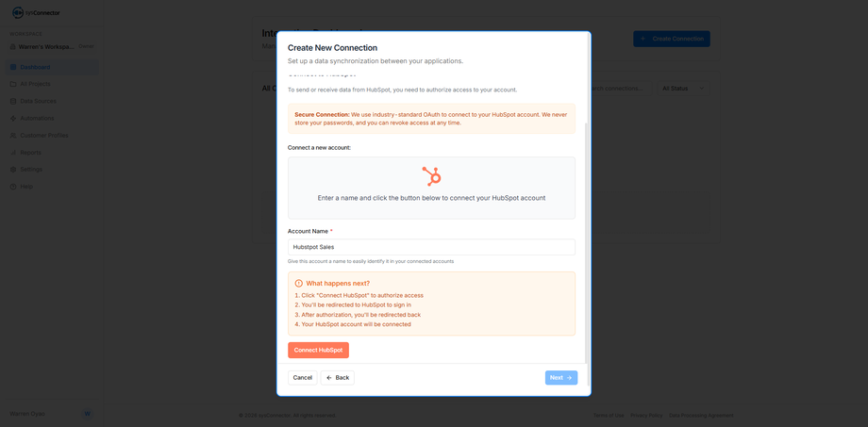
Task: Select the All Projects folder icon
Action: (13, 84)
